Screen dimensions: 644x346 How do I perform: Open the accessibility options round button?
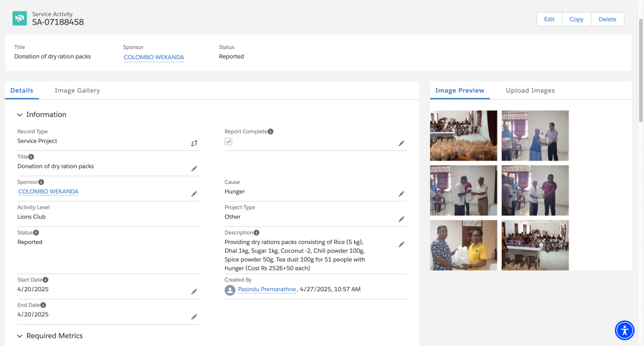[625, 330]
